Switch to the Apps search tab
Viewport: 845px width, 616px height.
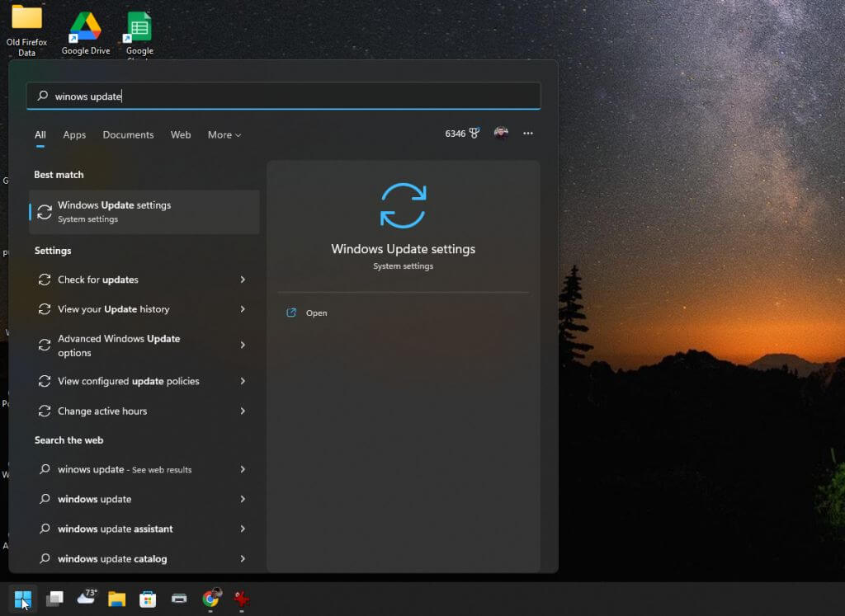tap(74, 135)
